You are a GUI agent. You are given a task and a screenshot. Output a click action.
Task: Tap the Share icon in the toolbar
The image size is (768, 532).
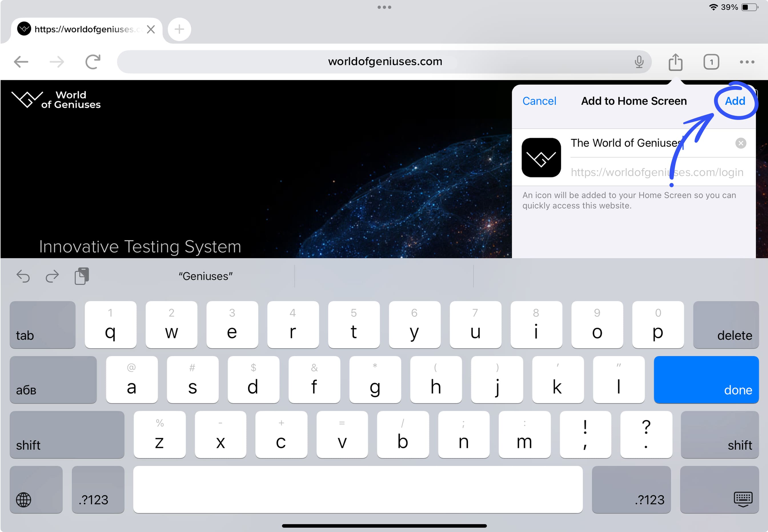[675, 62]
